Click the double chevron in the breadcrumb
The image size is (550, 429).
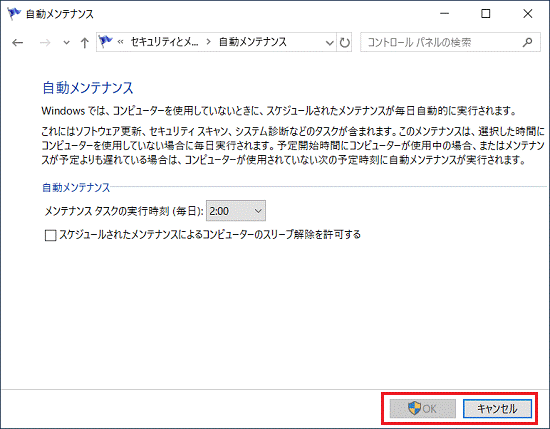click(x=120, y=42)
